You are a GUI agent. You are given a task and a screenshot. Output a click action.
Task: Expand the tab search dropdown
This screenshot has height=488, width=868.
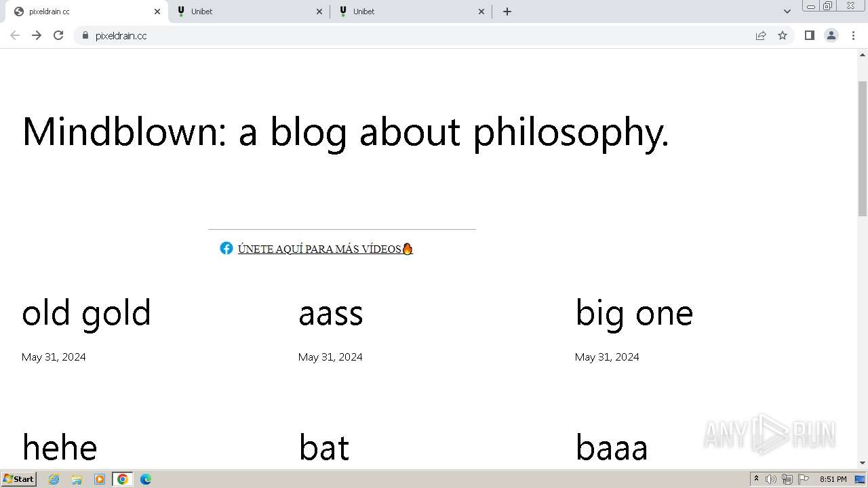point(787,12)
